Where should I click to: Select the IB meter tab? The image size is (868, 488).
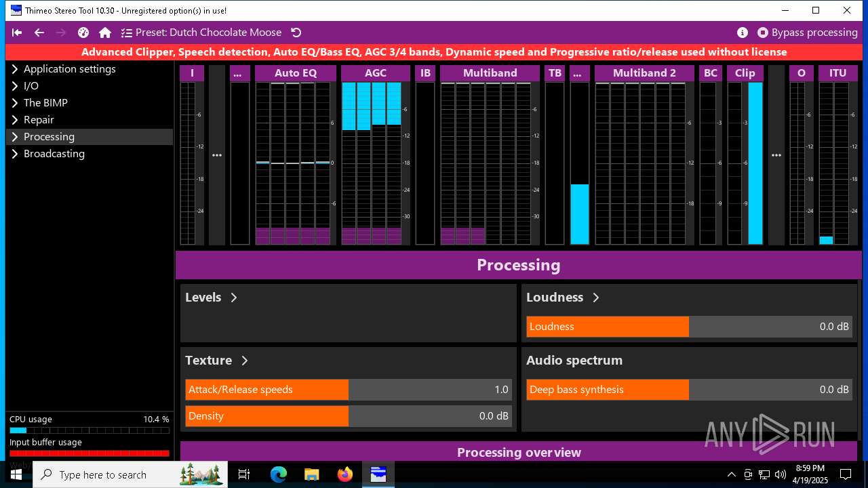pos(425,73)
